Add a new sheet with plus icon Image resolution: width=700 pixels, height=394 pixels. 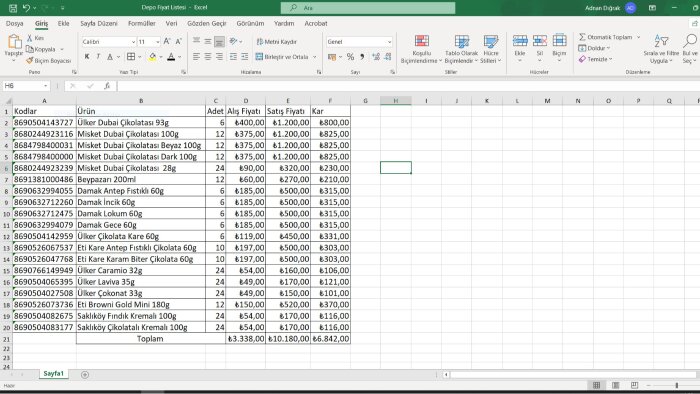point(85,374)
